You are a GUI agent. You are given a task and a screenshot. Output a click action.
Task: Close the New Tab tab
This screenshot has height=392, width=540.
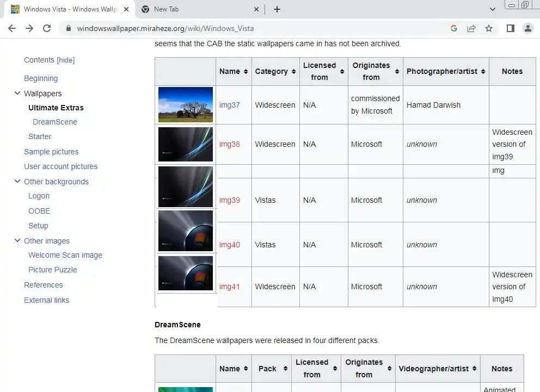256,9
